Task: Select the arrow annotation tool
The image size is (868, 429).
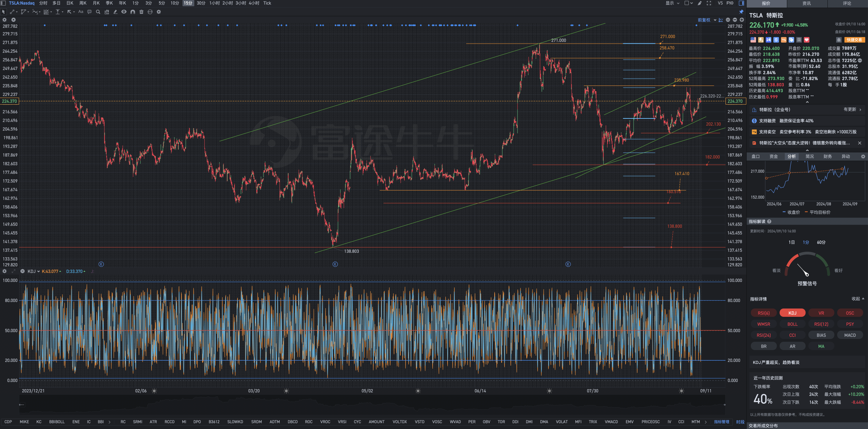Action: click(69, 12)
